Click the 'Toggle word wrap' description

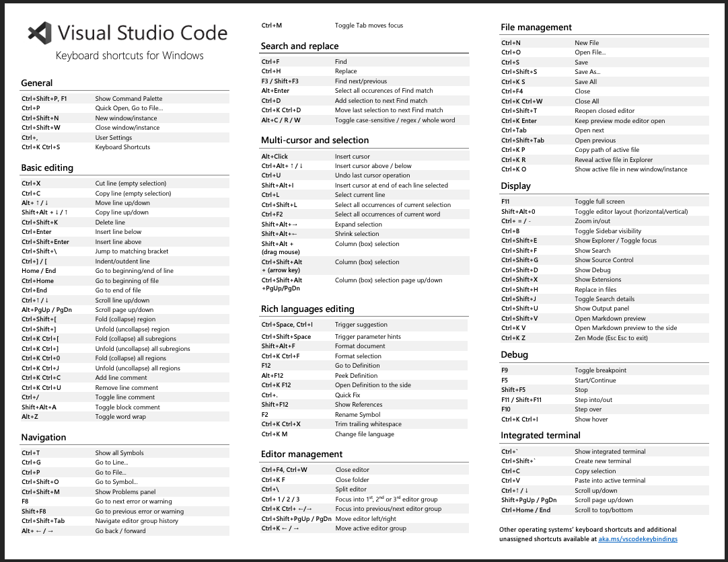tap(120, 417)
